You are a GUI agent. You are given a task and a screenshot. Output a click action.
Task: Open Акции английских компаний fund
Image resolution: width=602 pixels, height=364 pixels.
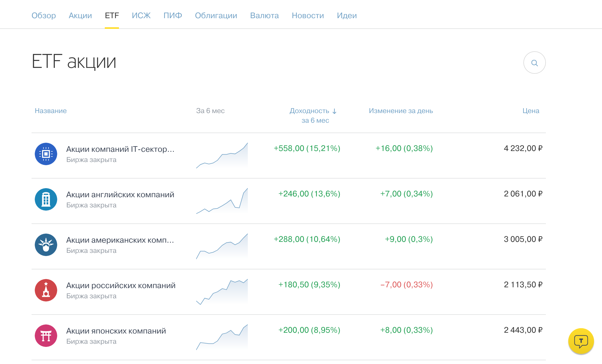click(x=120, y=195)
